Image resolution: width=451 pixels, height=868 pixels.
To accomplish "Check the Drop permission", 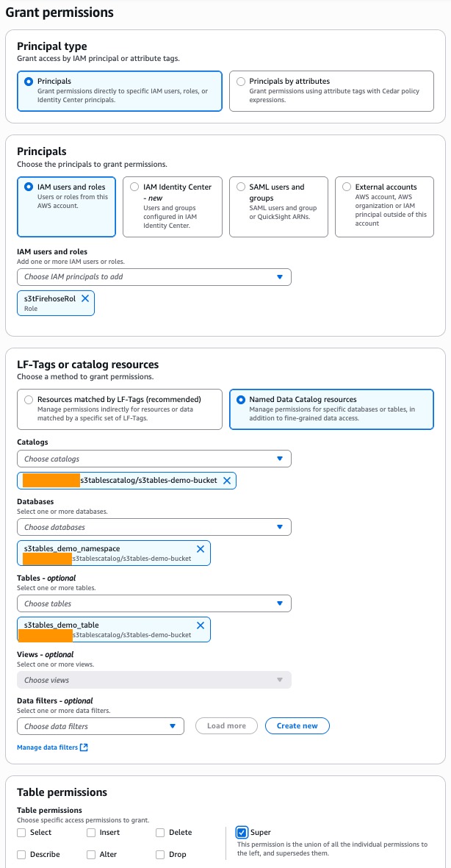I will (x=159, y=854).
